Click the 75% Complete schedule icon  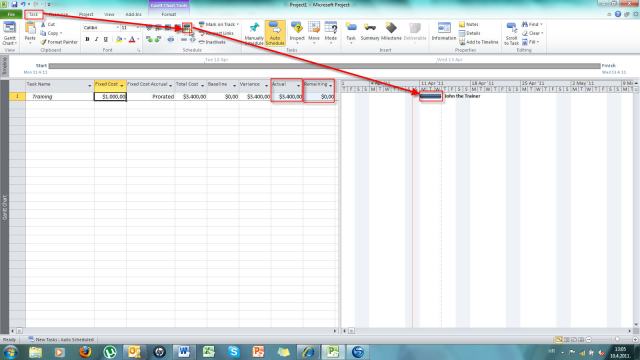pyautogui.click(x=178, y=28)
